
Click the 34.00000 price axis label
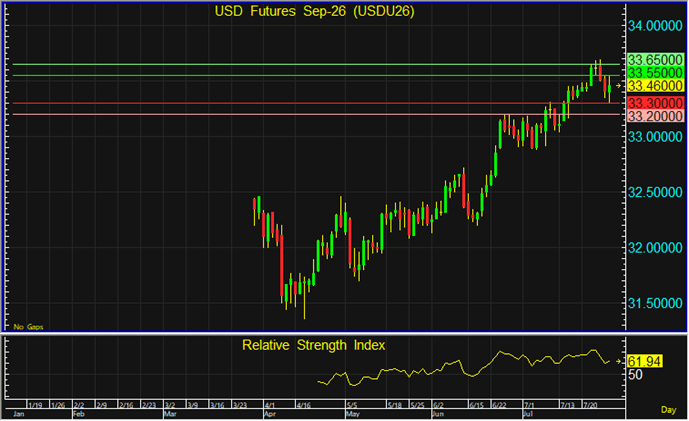(x=655, y=26)
